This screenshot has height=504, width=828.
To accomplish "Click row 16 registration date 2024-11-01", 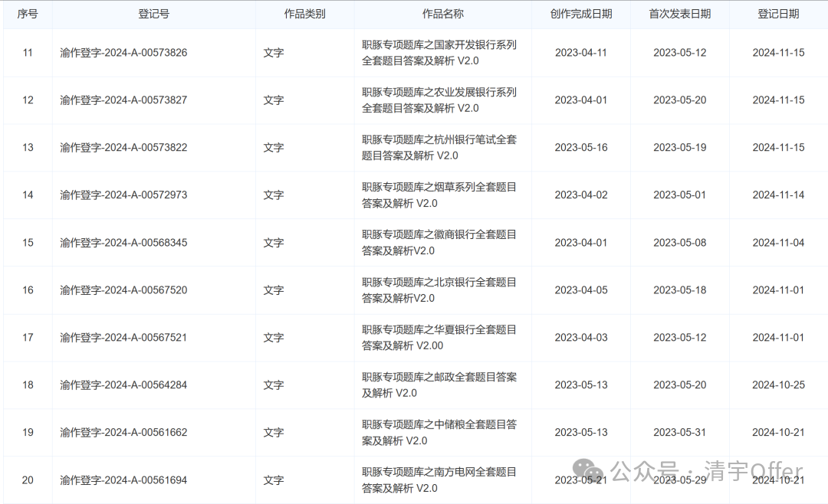I will coord(778,290).
